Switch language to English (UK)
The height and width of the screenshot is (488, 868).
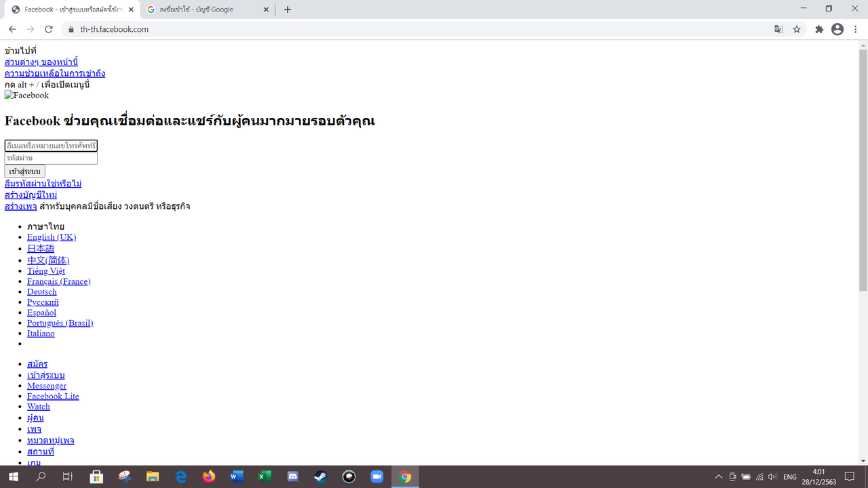pyautogui.click(x=52, y=237)
